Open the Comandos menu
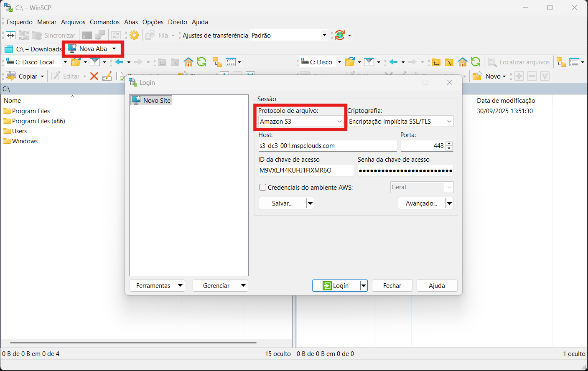 [104, 22]
